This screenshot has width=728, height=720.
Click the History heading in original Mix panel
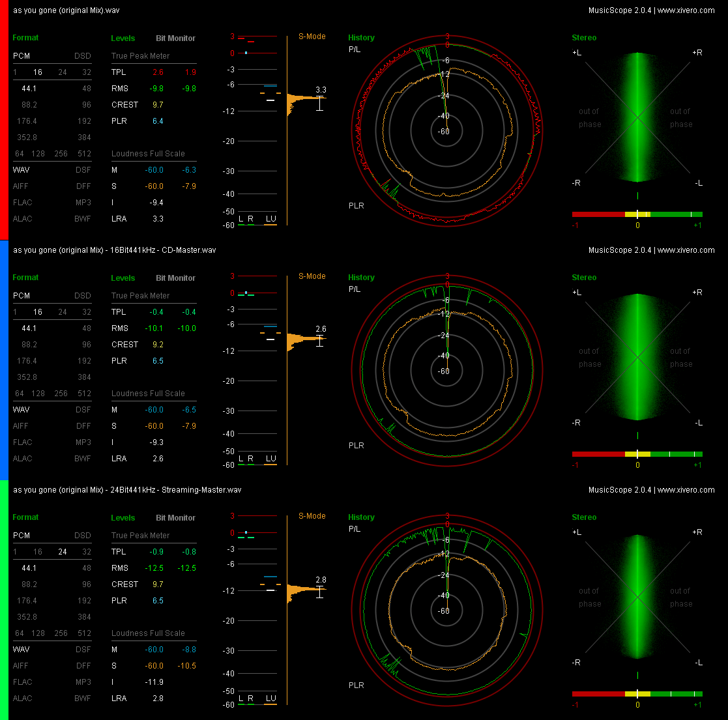tap(361, 38)
